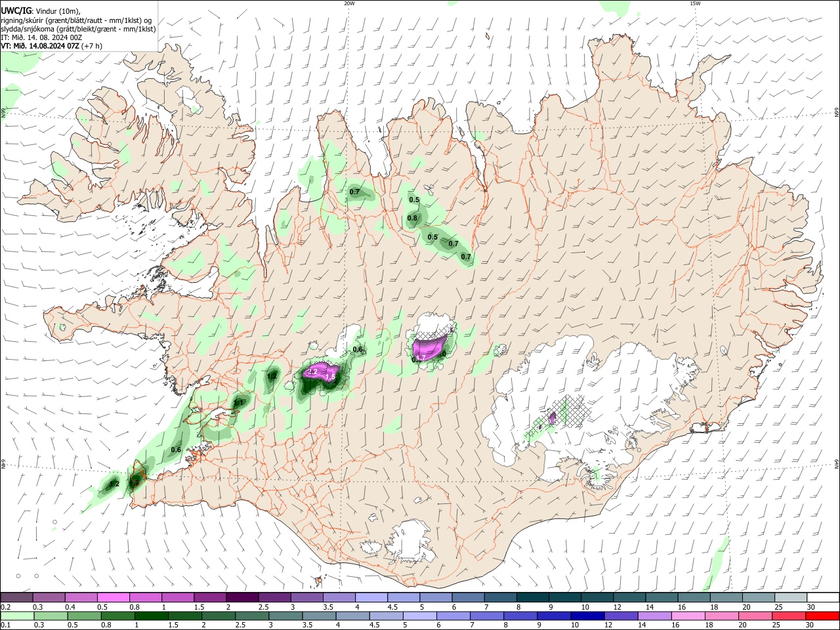Select the upper legend swatch labeled 3.5
Viewport: 840px width, 630px height.
(x=338, y=597)
